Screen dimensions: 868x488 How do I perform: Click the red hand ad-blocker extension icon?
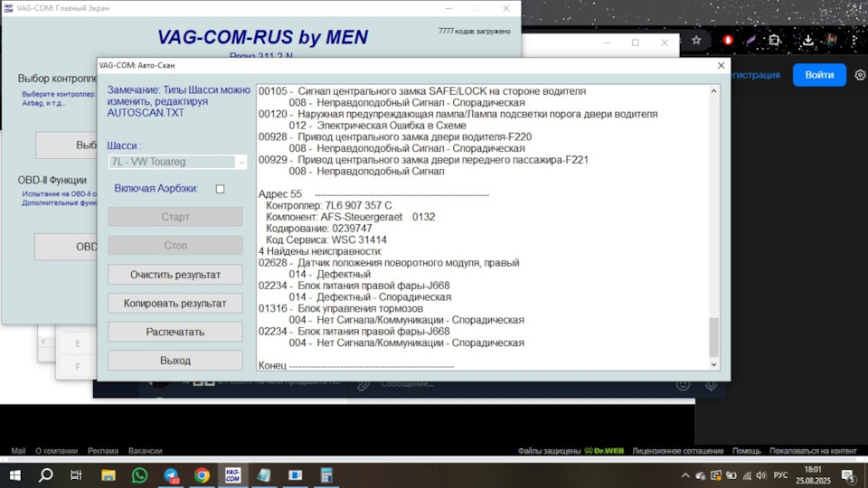[x=728, y=40]
